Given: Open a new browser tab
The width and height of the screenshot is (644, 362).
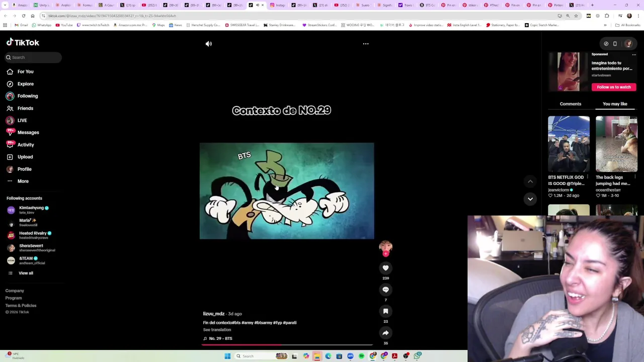Looking at the screenshot, I should [592, 5].
